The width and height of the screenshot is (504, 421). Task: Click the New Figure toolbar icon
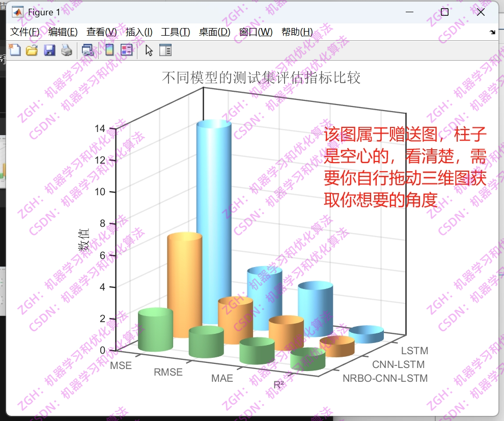tap(15, 50)
